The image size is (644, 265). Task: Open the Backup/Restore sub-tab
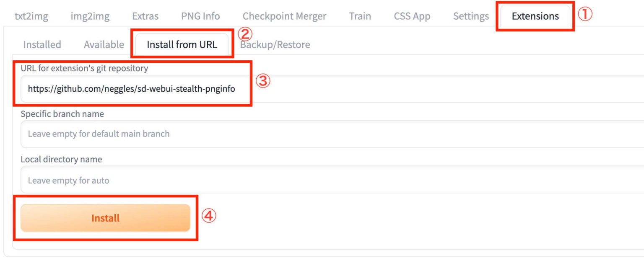[x=275, y=44]
